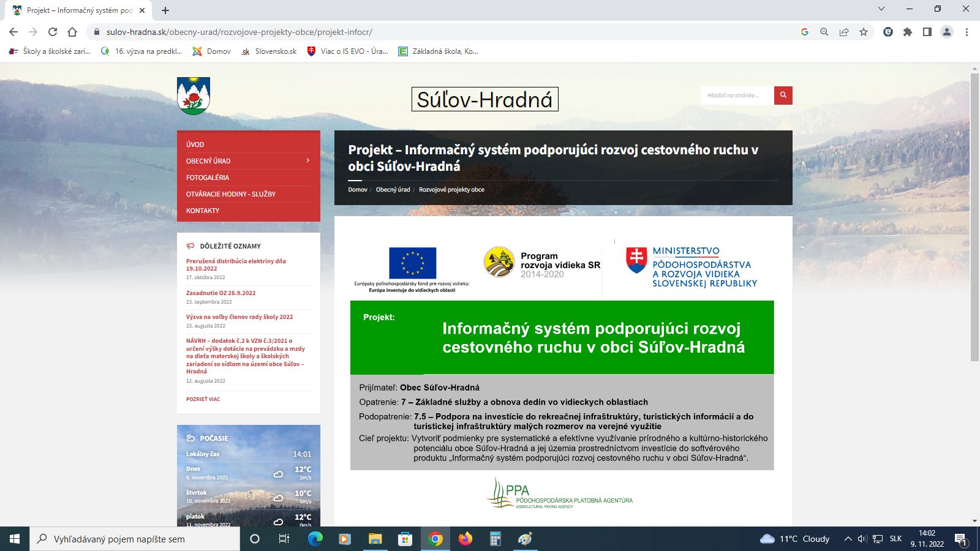This screenshot has width=980, height=551.
Task: Click POZRIEŤ VIAC link
Action: pos(203,399)
